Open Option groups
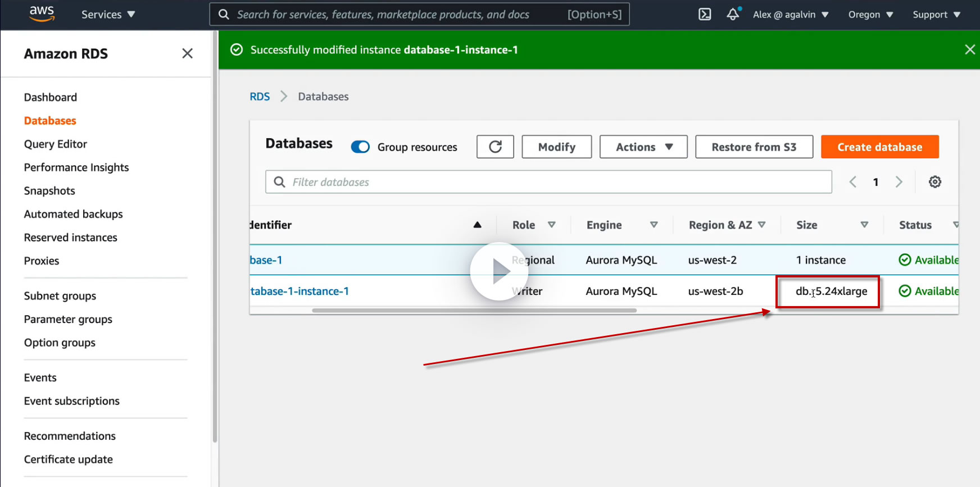Viewport: 980px width, 487px height. click(x=60, y=343)
